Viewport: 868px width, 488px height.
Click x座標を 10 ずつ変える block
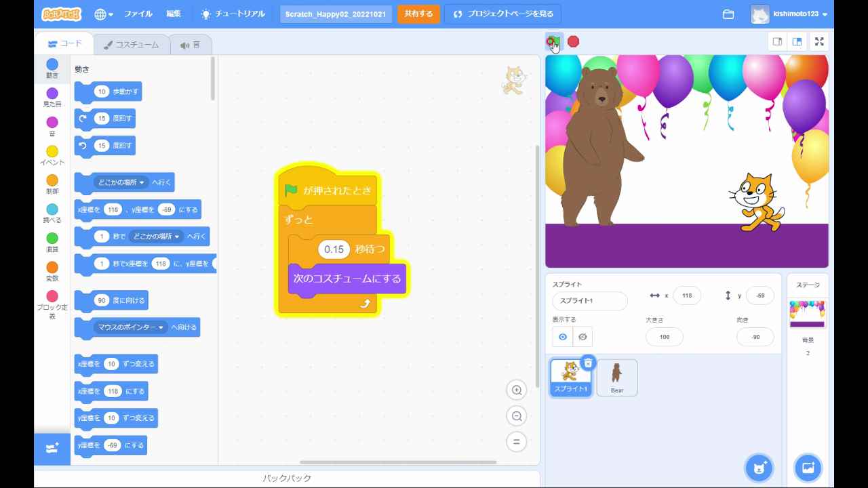tap(116, 364)
